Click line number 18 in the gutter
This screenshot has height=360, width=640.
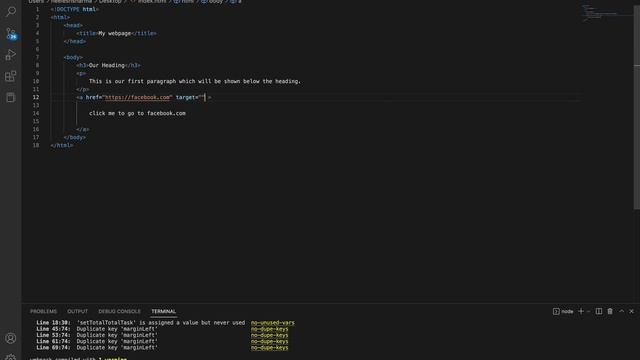(x=36, y=145)
